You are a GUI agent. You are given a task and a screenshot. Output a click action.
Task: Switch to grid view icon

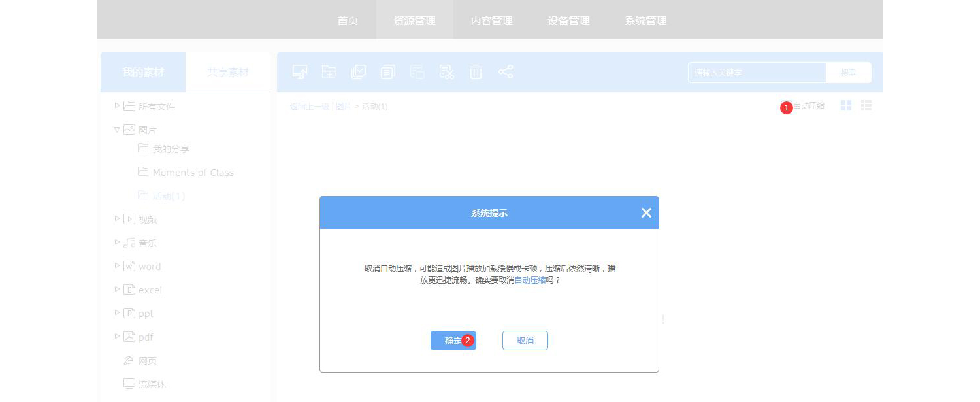pos(846,105)
